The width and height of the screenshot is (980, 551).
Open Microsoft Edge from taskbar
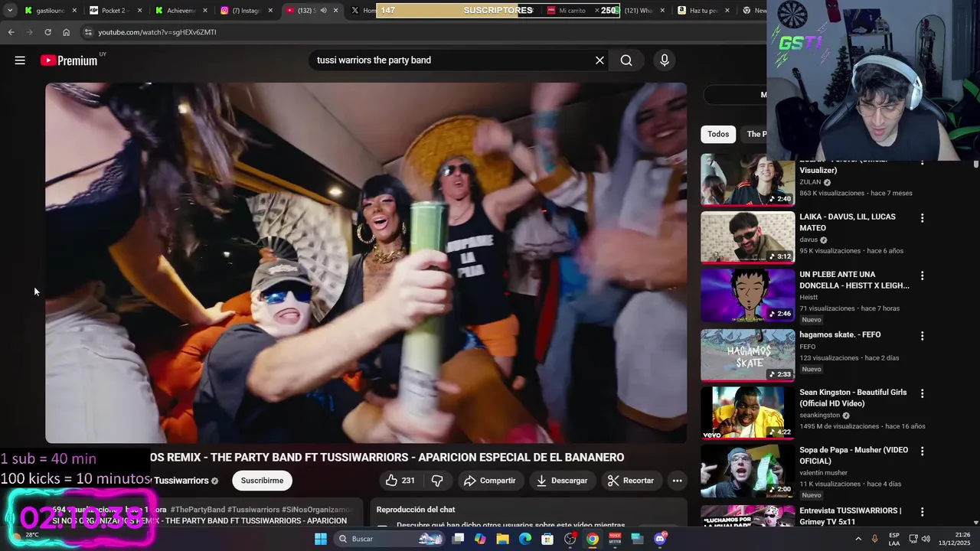point(525,539)
